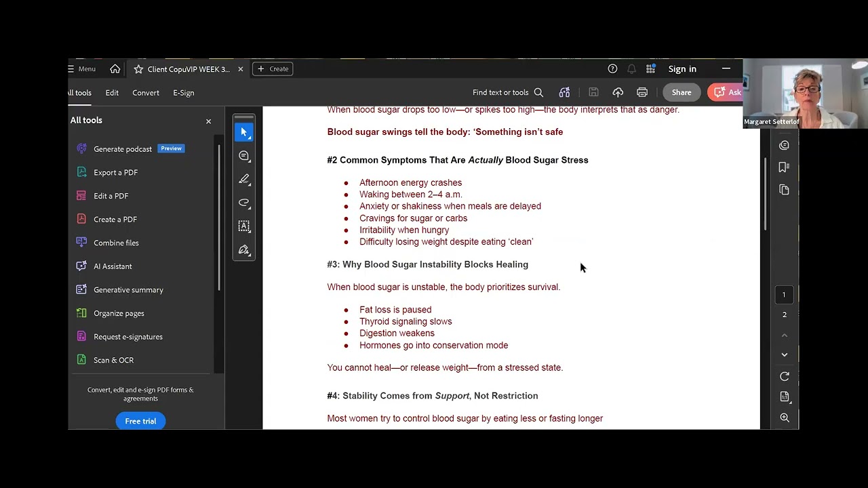This screenshot has width=868, height=488.
Task: Choose the Add comment tool
Action: tap(244, 156)
